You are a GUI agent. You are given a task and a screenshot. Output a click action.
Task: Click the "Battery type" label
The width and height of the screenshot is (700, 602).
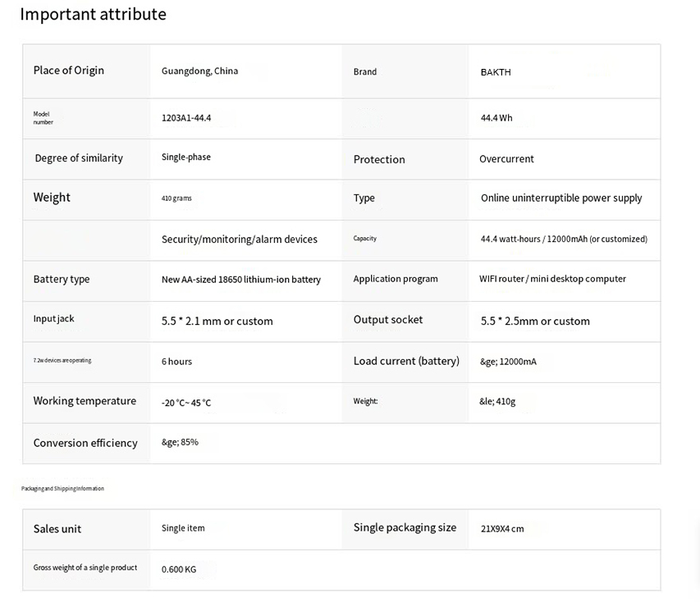coord(62,280)
